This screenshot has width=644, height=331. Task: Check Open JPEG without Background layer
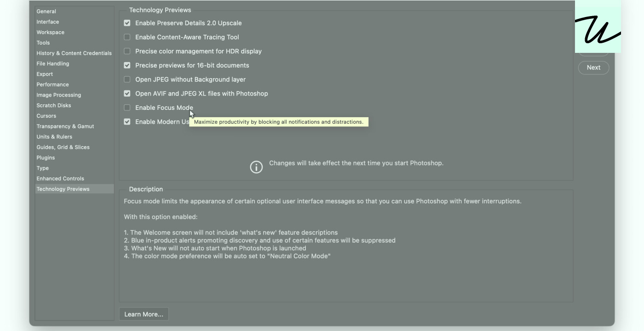(127, 80)
